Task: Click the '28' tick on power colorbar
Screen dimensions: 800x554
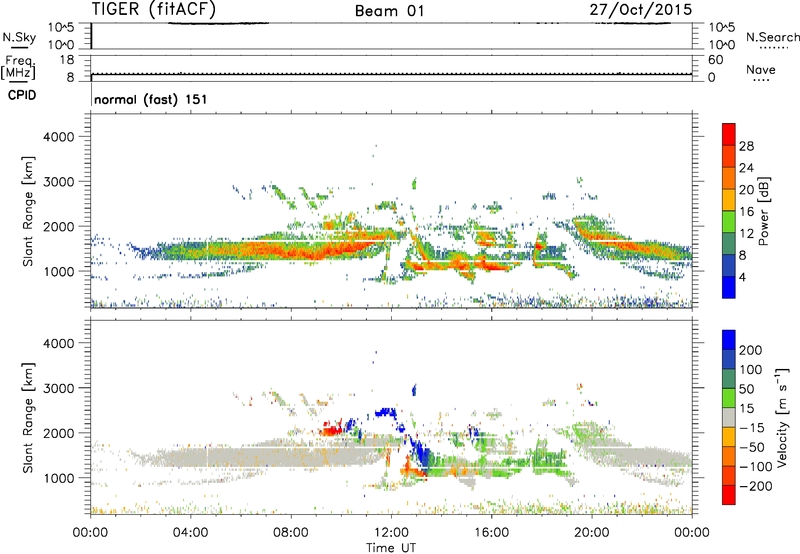Action: [746, 146]
